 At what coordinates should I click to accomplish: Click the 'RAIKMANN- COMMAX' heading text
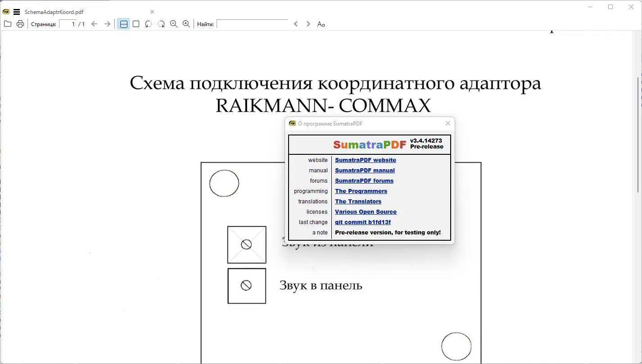pyautogui.click(x=323, y=106)
